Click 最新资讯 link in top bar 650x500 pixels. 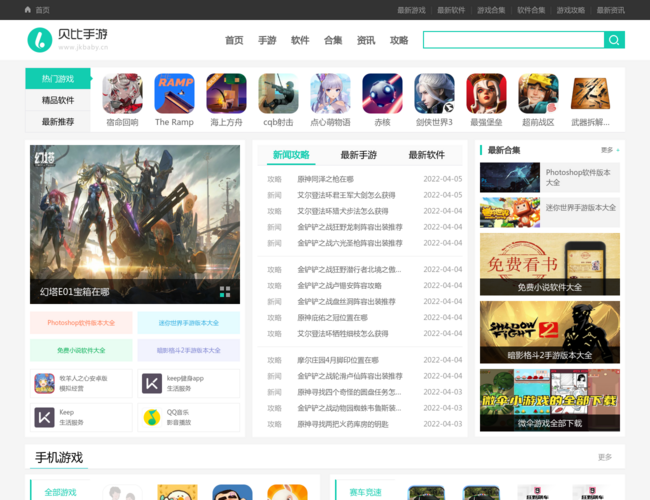tap(611, 10)
